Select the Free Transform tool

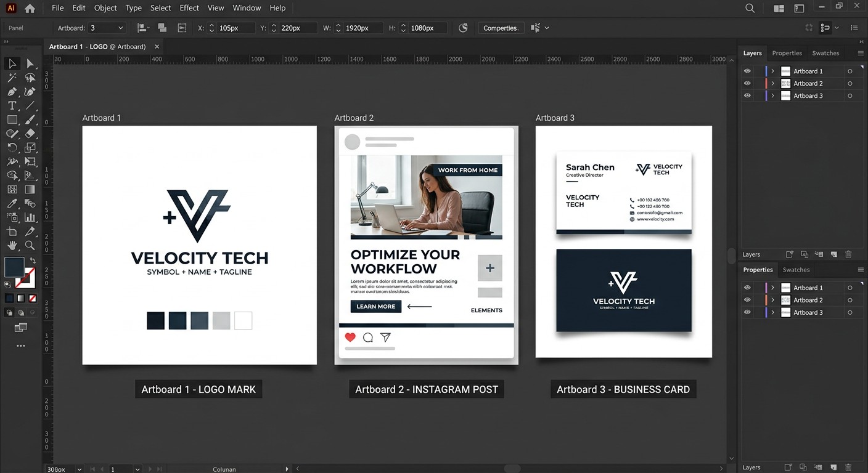click(30, 162)
